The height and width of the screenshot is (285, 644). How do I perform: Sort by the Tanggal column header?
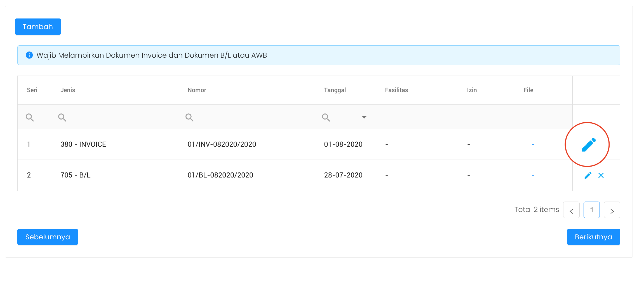(x=335, y=90)
